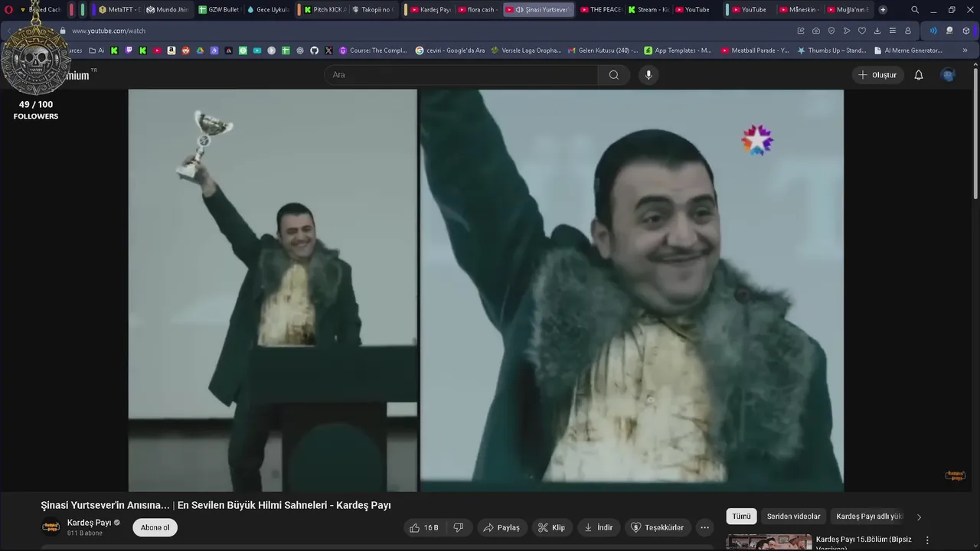This screenshot has width=980, height=551.
Task: Select the Tümü filter chip
Action: [741, 517]
